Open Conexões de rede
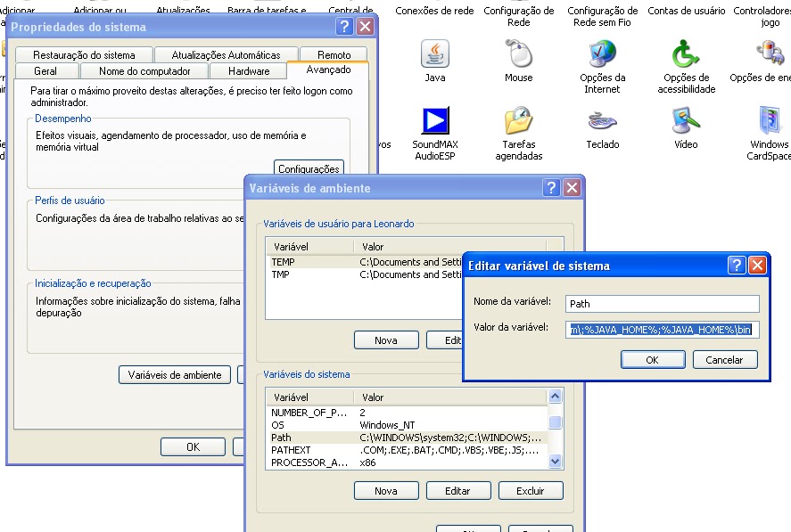This screenshot has height=532, width=791. click(434, 11)
